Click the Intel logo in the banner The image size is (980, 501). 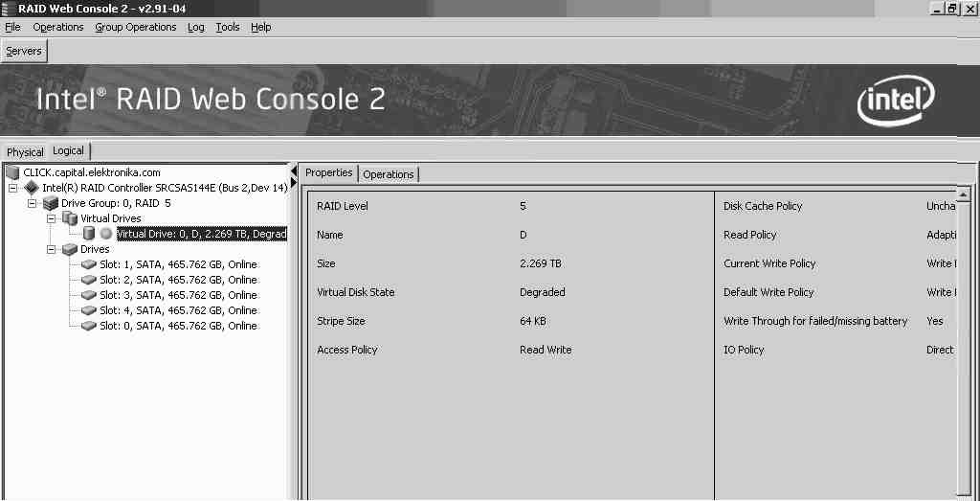pyautogui.click(x=895, y=102)
